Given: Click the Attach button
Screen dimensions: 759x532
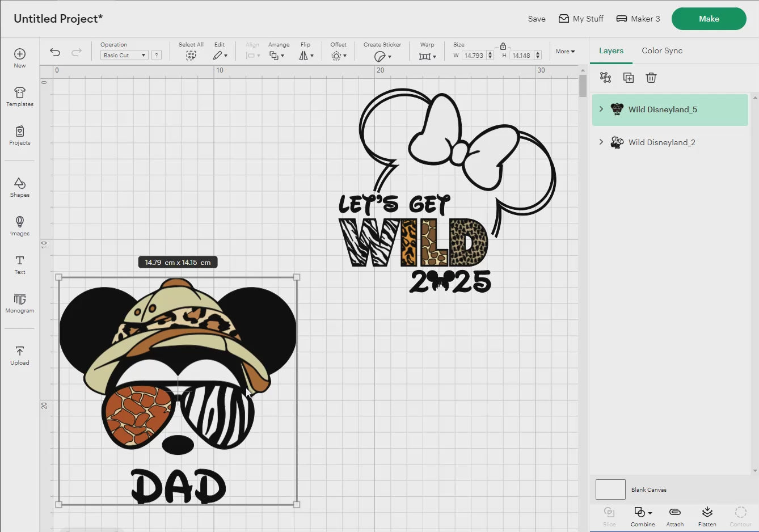Looking at the screenshot, I should coord(675,516).
